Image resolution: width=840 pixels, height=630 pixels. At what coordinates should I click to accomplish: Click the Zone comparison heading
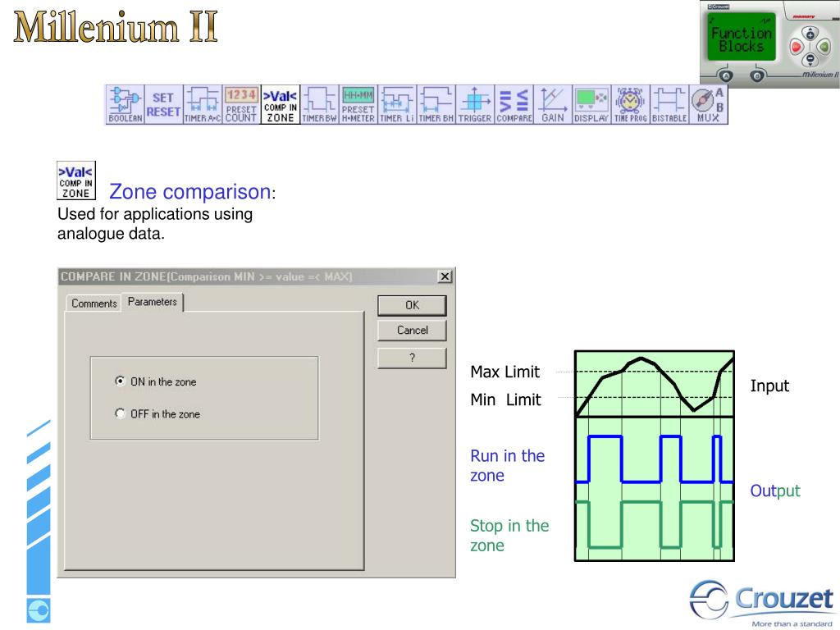point(190,191)
